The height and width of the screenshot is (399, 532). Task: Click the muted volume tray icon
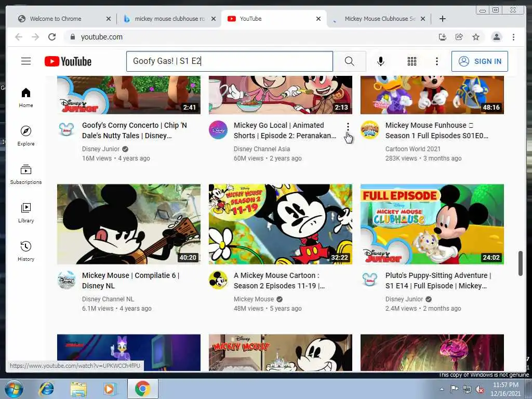tap(480, 390)
